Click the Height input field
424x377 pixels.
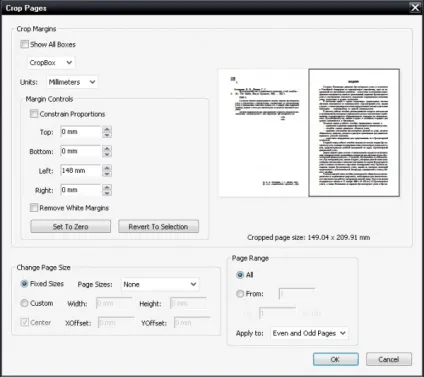(x=189, y=304)
